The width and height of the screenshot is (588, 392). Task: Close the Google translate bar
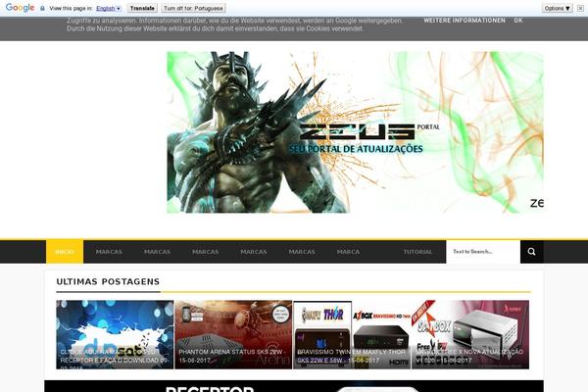[x=580, y=8]
